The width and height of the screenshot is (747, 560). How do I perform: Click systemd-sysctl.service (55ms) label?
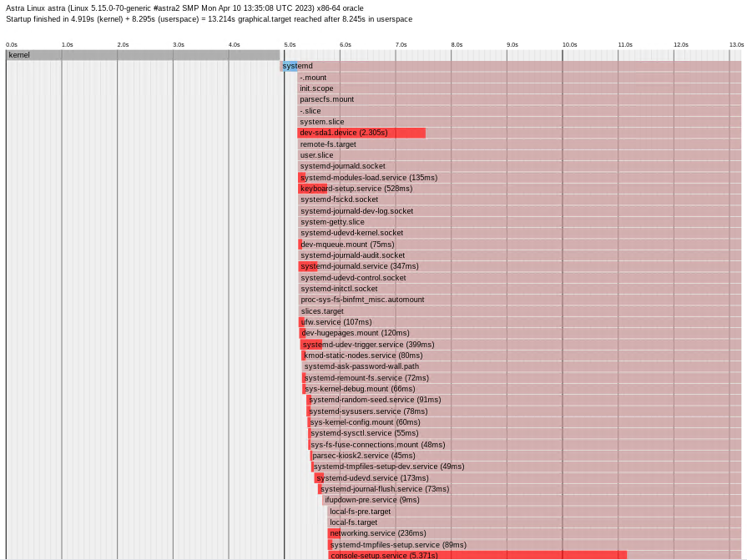[x=365, y=432]
